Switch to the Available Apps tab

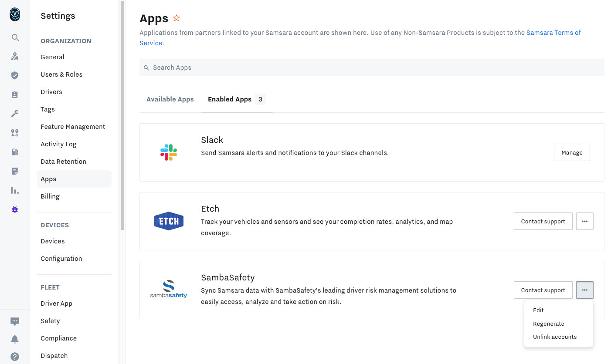tap(170, 99)
